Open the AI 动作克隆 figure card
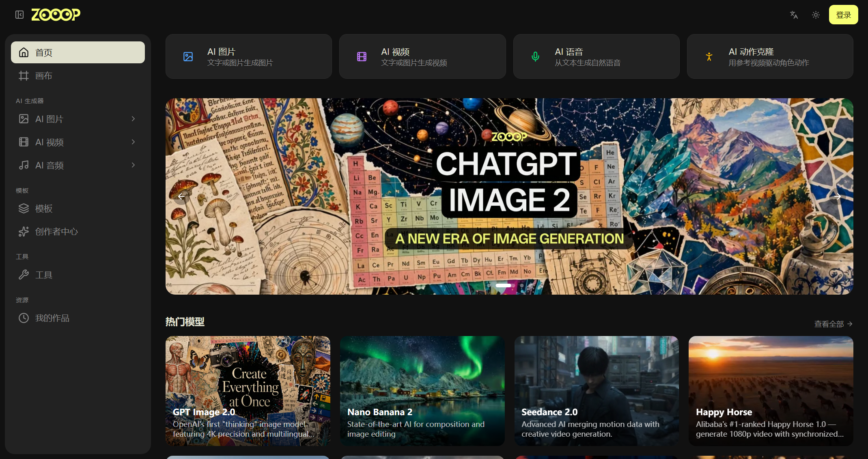868x459 pixels. click(770, 56)
